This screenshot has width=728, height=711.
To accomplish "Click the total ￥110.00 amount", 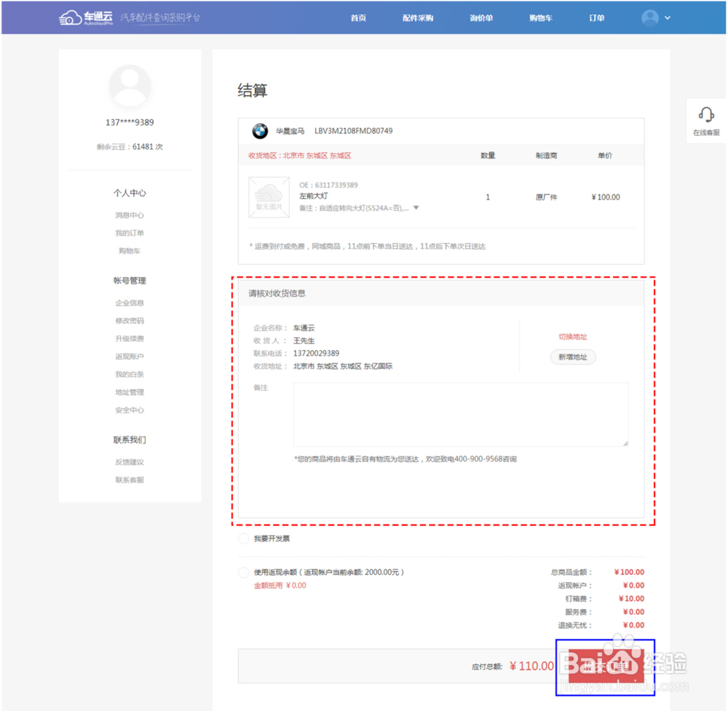I will pyautogui.click(x=531, y=667).
